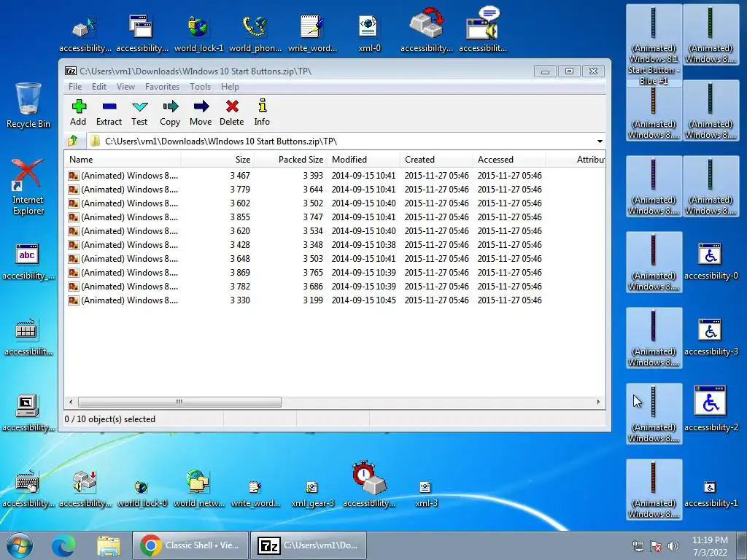Switch to the Classic Shell Chrome taskbar window
Image resolution: width=747 pixels, height=560 pixels.
click(190, 545)
